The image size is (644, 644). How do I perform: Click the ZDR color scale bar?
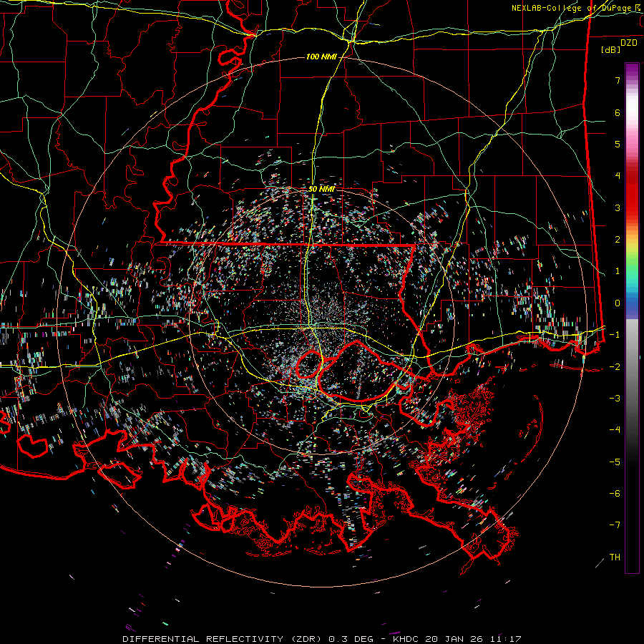click(x=632, y=318)
